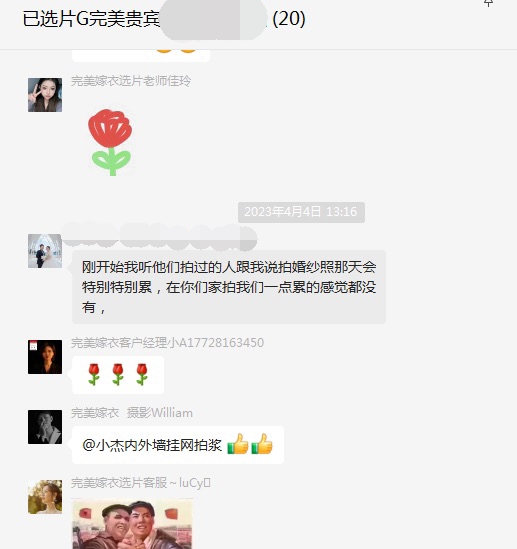Click the 2023年4月4日 13:16 timestamp
The height and width of the screenshot is (549, 517).
301,212
